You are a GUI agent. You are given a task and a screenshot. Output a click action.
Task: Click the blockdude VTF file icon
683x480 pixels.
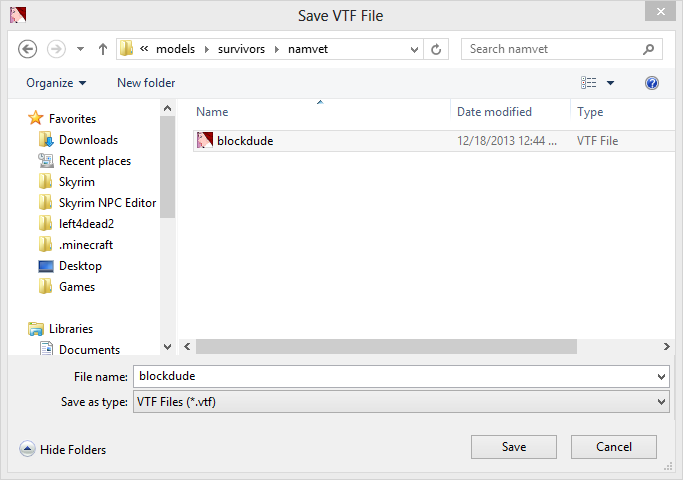coord(205,141)
